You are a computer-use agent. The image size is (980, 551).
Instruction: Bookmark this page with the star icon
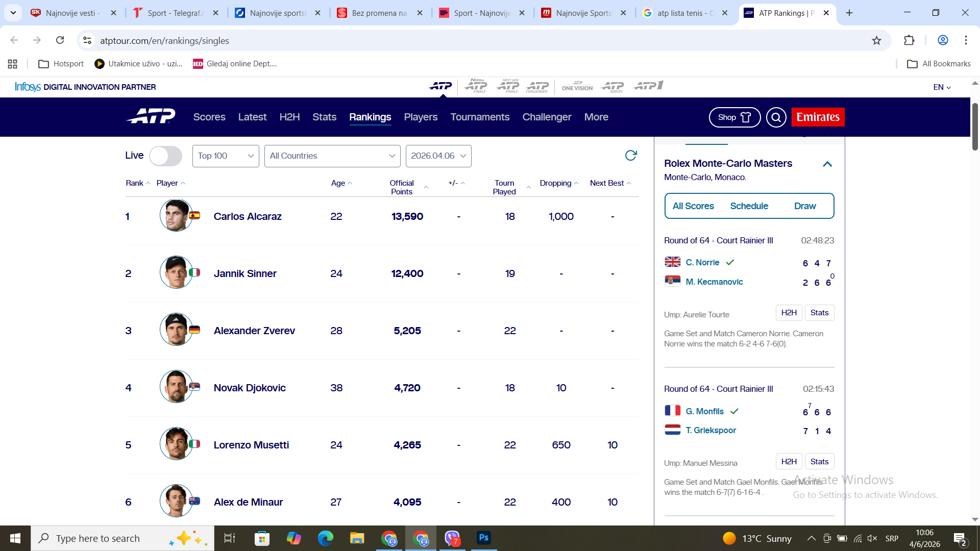pyautogui.click(x=876, y=40)
